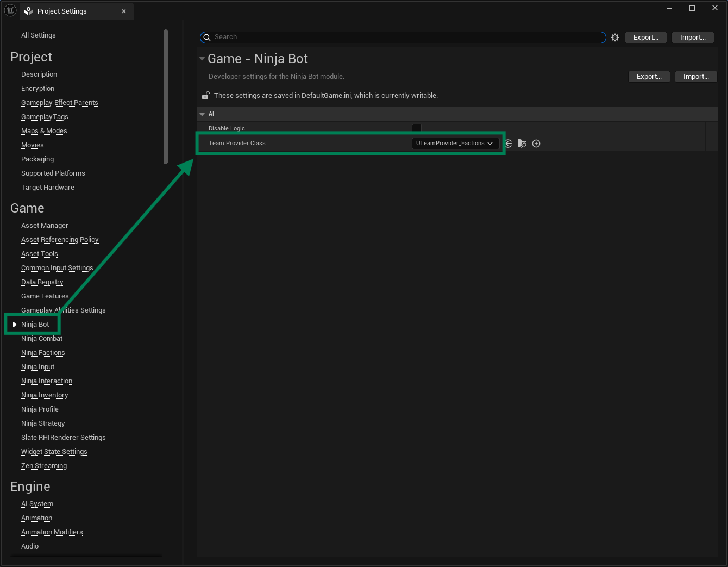
Task: Click the plus icon to create new asset
Action: [x=536, y=143]
